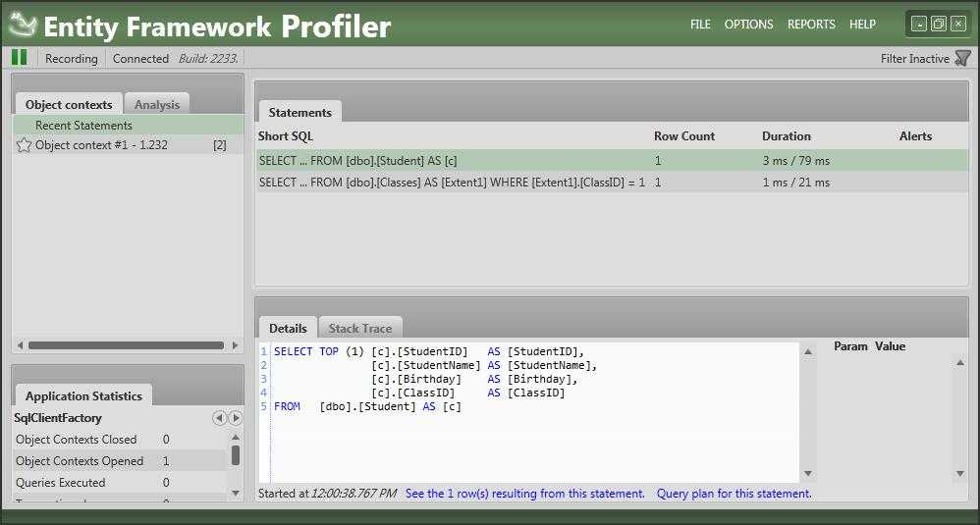Click up arrow of SQL details scrollbar
This screenshot has height=525, width=980.
click(x=807, y=351)
